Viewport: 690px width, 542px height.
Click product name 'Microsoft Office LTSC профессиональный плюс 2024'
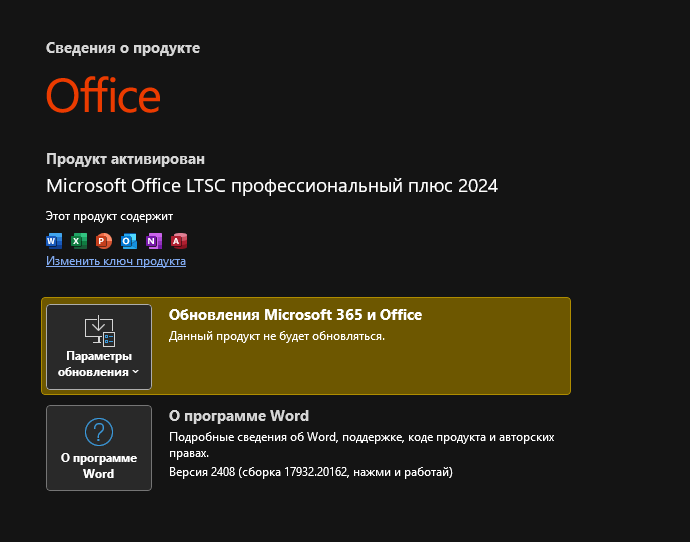pyautogui.click(x=272, y=186)
